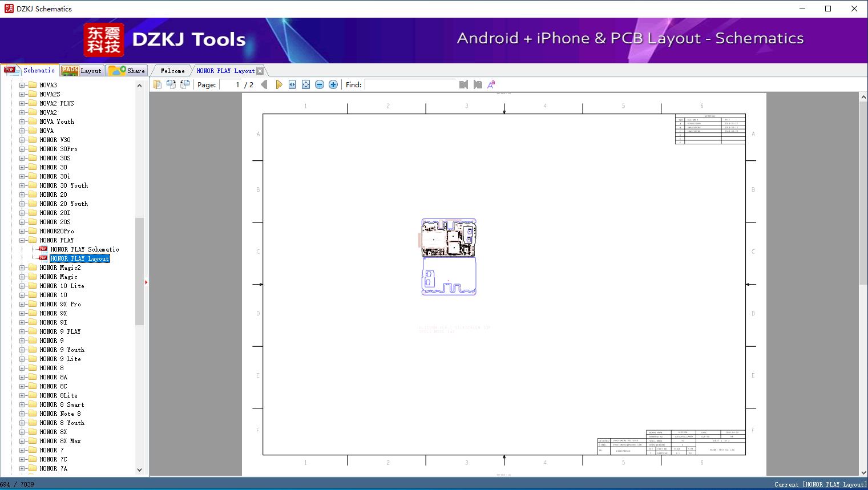Select the HONOR 8X Max tree item

(x=60, y=441)
